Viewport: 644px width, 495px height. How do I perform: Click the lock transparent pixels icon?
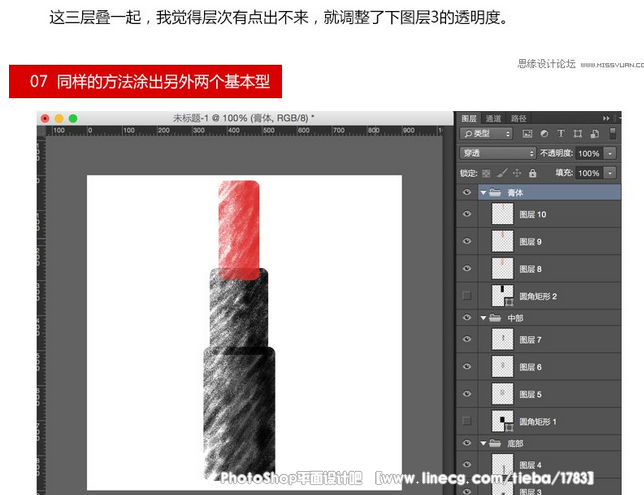pos(485,173)
